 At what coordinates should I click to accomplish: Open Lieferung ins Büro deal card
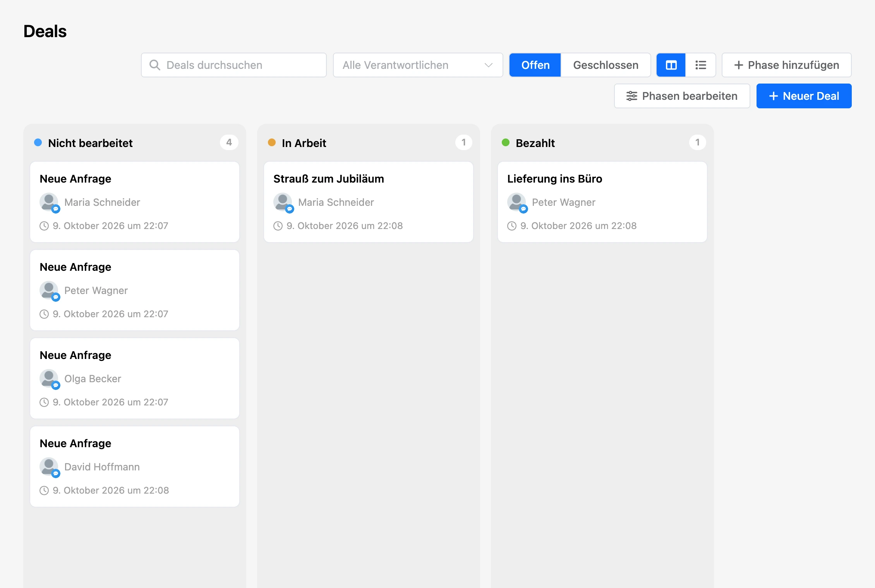pyautogui.click(x=602, y=202)
